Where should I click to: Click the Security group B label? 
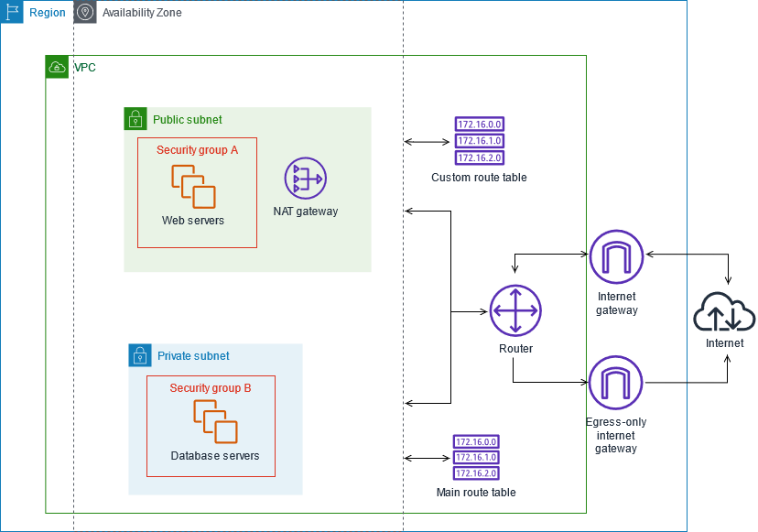(211, 388)
